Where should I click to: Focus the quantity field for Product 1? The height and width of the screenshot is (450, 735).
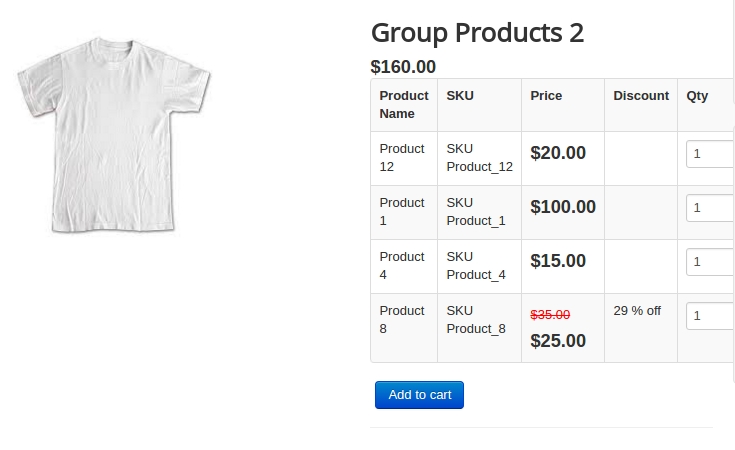click(x=710, y=208)
